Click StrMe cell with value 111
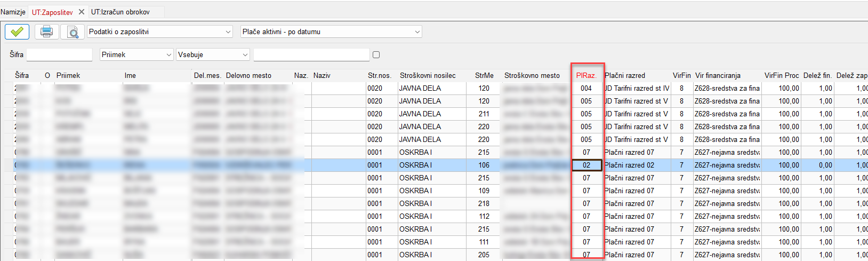This screenshot has width=868, height=261. (x=484, y=242)
